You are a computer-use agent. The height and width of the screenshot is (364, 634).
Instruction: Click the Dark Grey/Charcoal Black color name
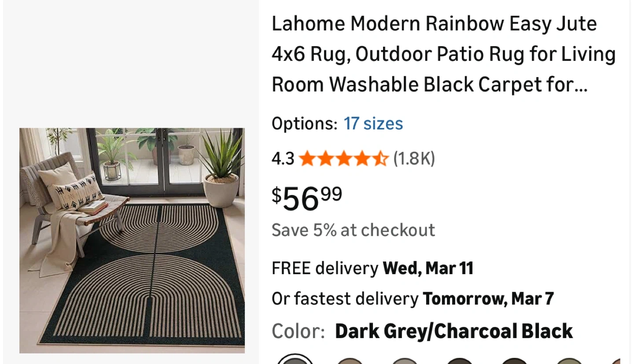[x=453, y=331]
